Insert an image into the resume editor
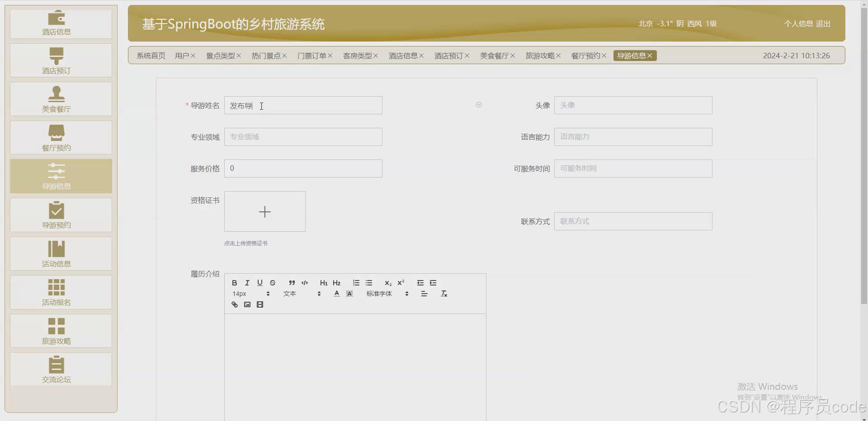868x421 pixels. point(247,304)
